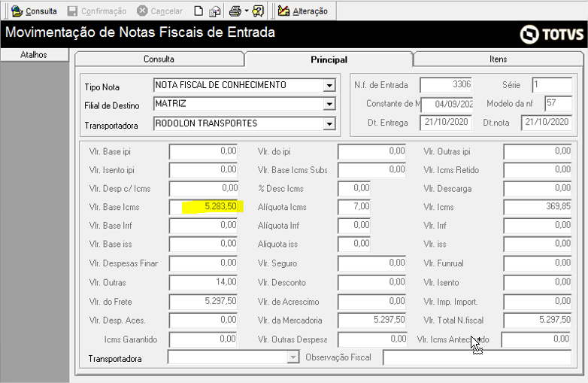Click the Vlr. do ipi field

click(x=371, y=151)
